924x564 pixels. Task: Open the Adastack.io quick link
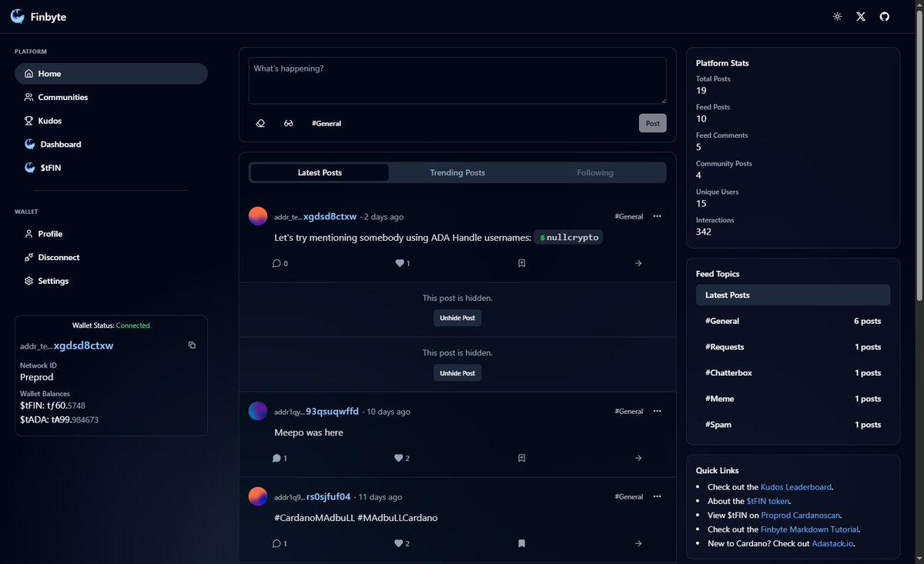point(832,543)
